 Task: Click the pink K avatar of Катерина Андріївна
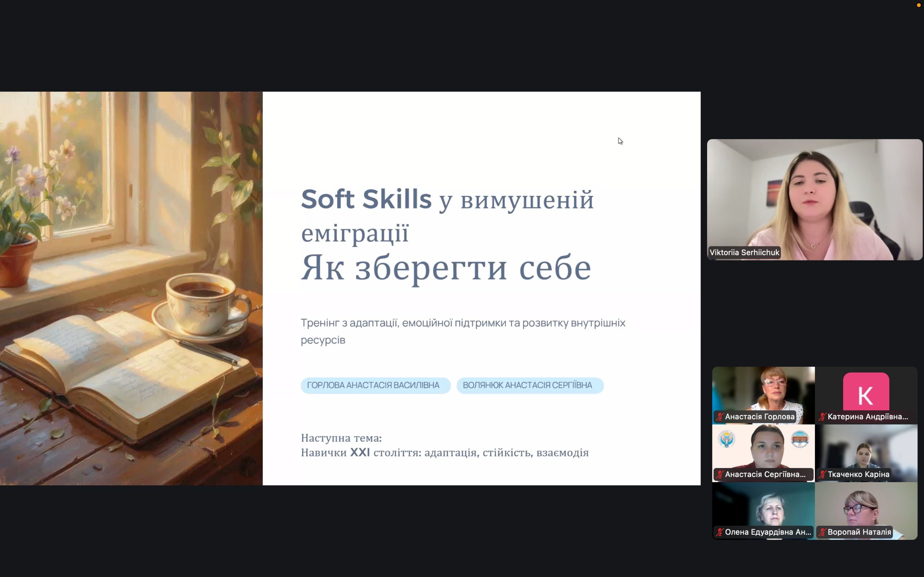[x=866, y=392]
